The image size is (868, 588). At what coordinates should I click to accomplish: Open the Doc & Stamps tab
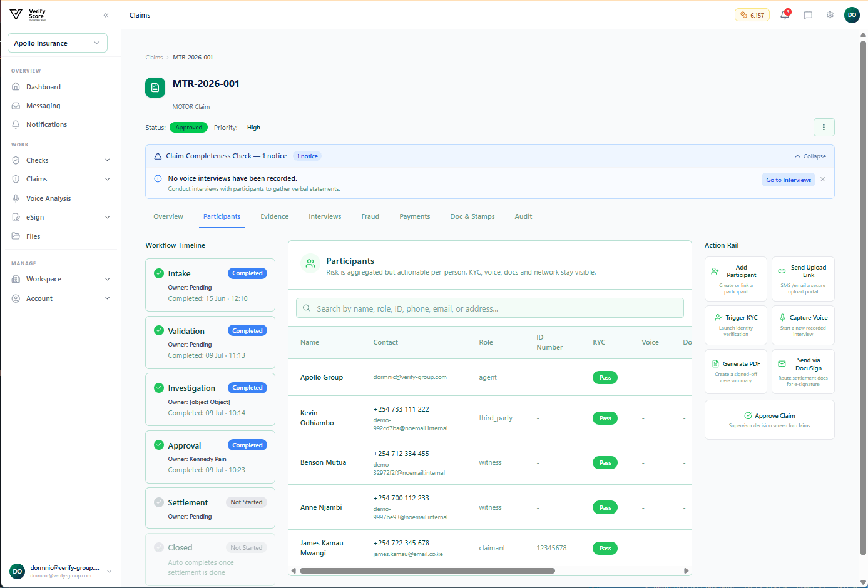click(472, 217)
